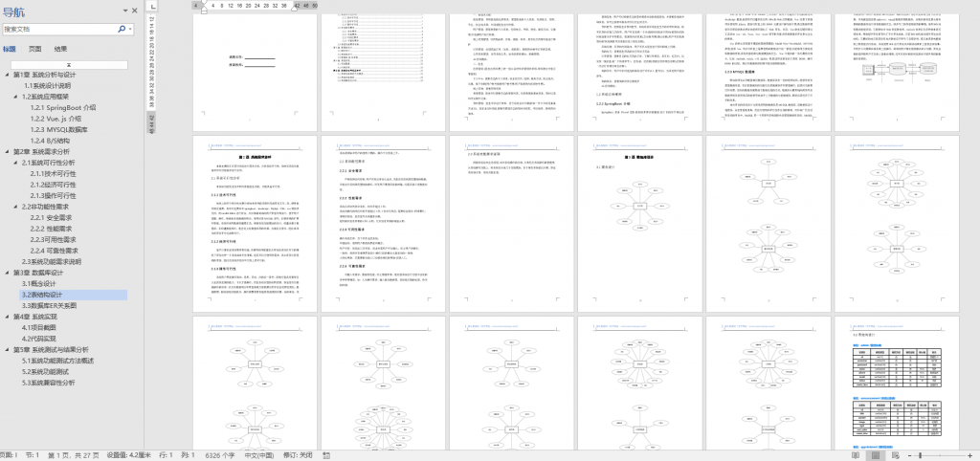Go to heading 5.1系统功能测试方法概述
The image size is (980, 461).
(57, 362)
